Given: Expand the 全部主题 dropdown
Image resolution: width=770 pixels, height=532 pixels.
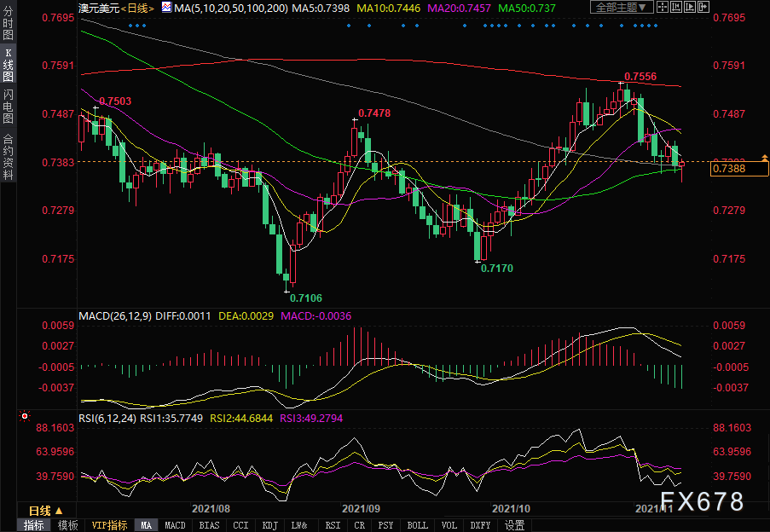Looking at the screenshot, I should click(x=622, y=8).
